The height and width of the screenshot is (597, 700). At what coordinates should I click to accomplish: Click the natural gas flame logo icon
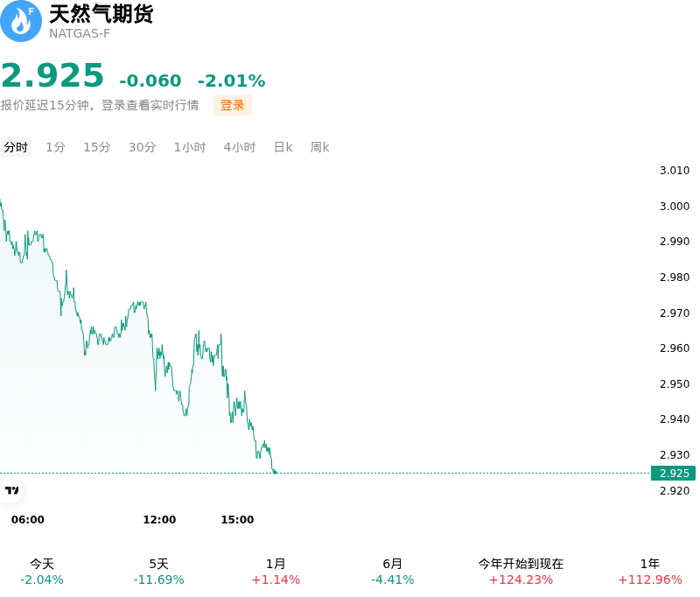click(x=21, y=21)
